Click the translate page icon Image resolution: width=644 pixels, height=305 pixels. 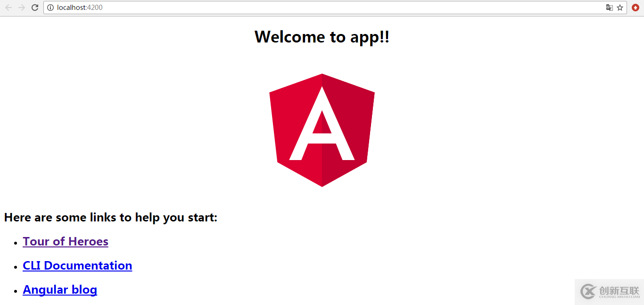coord(610,8)
